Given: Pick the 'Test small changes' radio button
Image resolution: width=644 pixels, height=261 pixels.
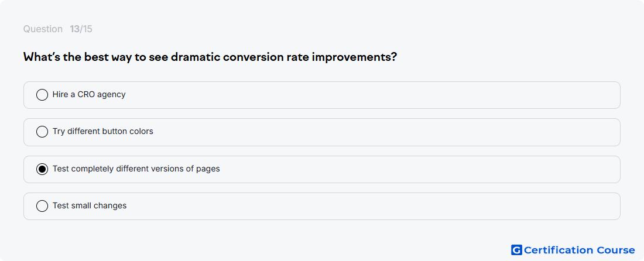Looking at the screenshot, I should (x=42, y=206).
